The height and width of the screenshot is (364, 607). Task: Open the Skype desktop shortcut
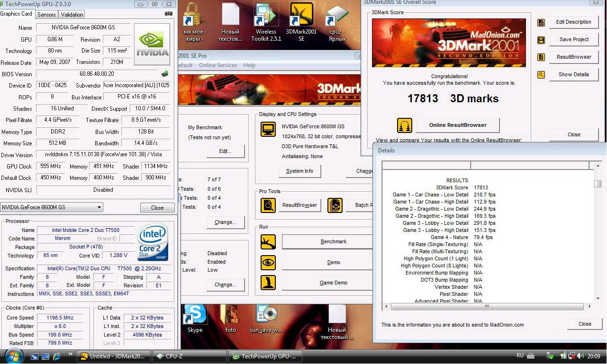pyautogui.click(x=195, y=319)
